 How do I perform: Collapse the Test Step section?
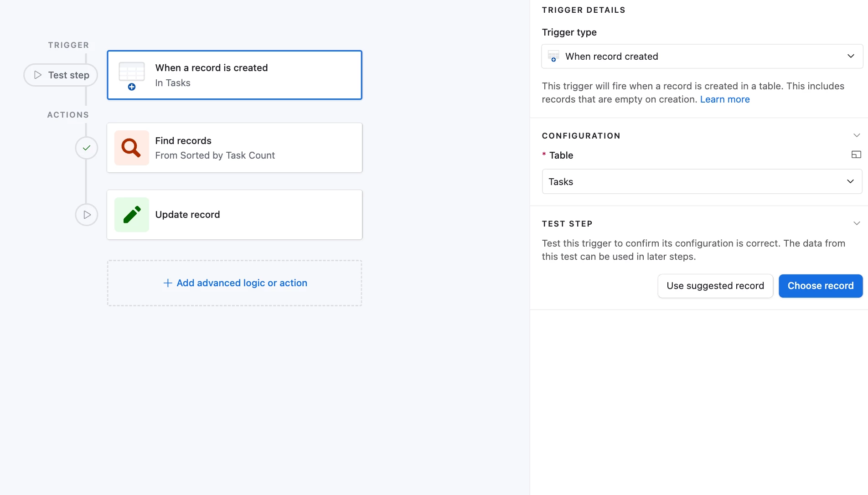856,223
